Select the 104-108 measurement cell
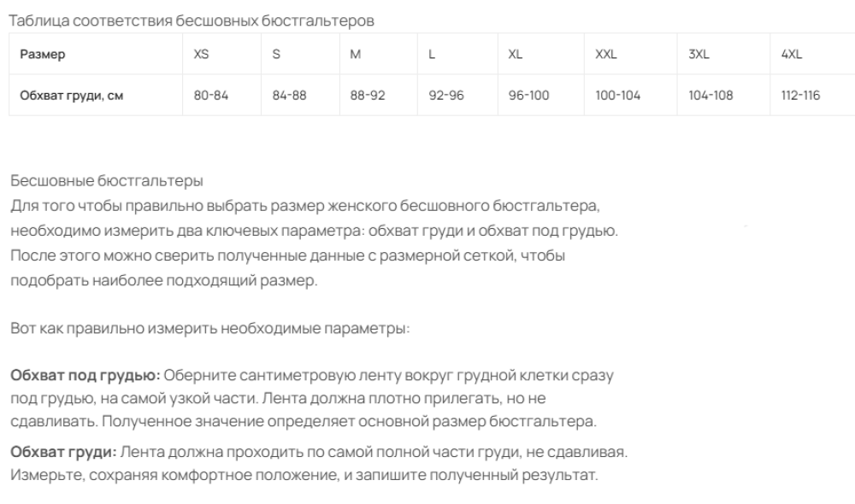Screen dimensions: 855x504 (x=723, y=95)
